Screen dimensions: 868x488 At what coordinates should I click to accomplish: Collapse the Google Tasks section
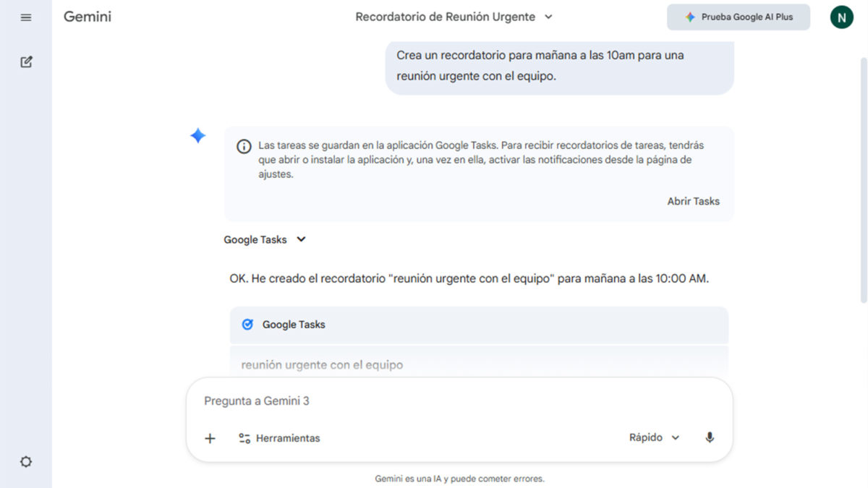[x=301, y=239]
